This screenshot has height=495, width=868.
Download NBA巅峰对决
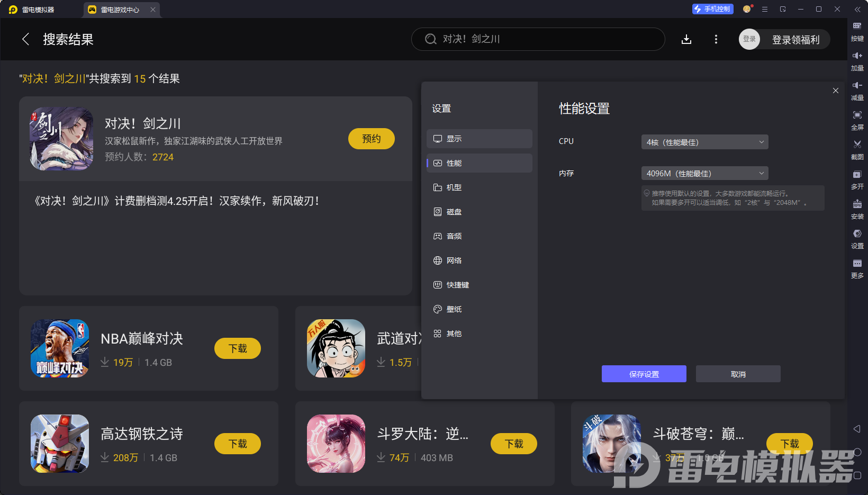coord(238,348)
